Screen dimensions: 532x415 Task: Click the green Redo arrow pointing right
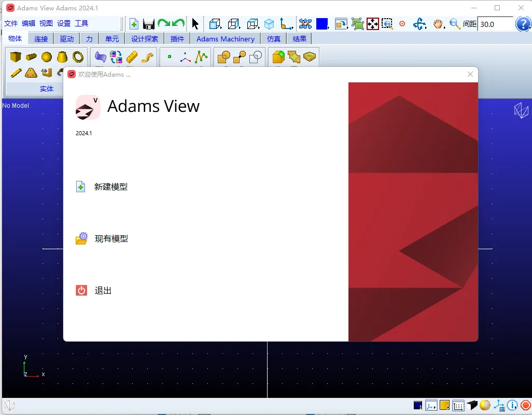point(164,23)
